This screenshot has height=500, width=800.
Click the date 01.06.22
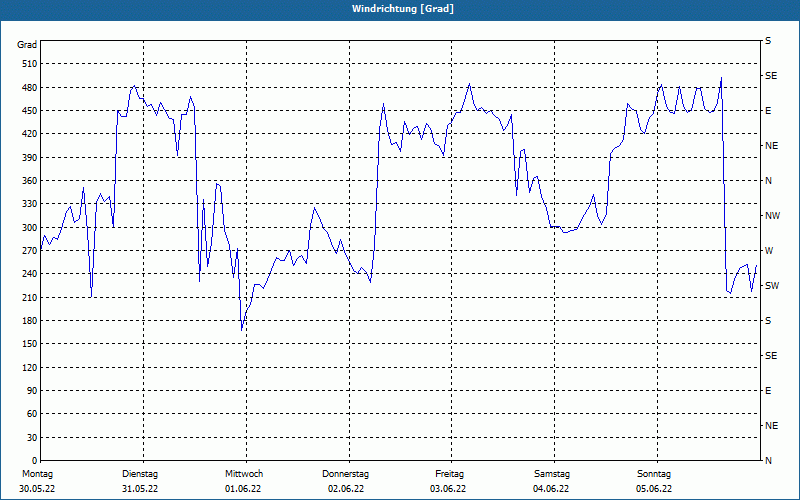coord(243,489)
